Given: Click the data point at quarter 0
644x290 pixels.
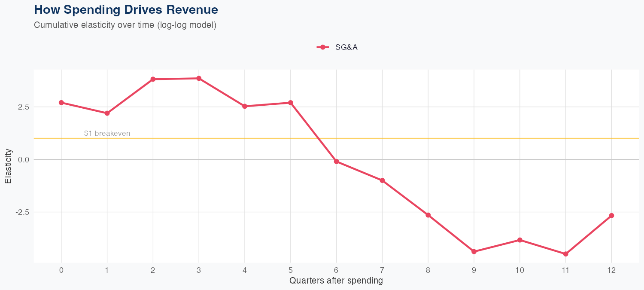Looking at the screenshot, I should (61, 103).
